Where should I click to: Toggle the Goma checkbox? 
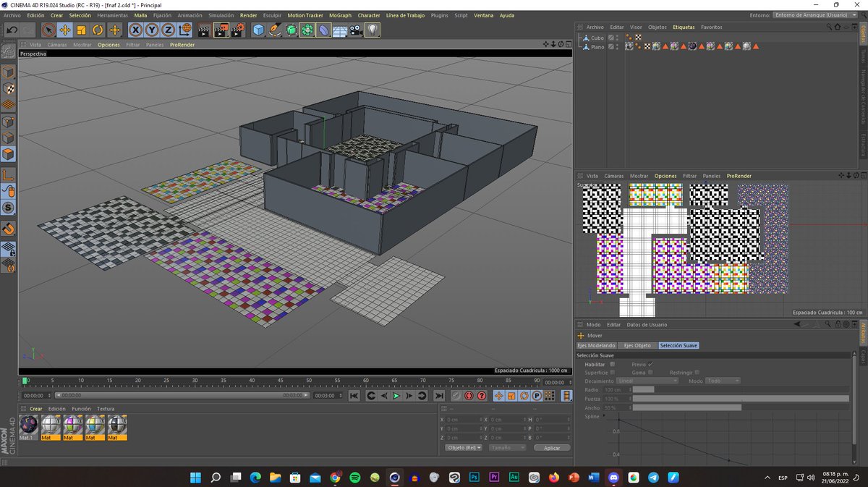click(651, 372)
